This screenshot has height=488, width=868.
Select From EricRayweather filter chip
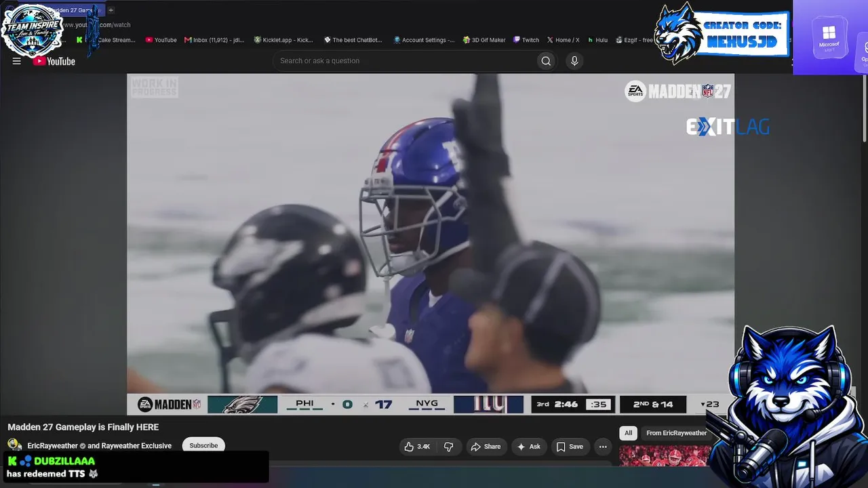point(676,433)
